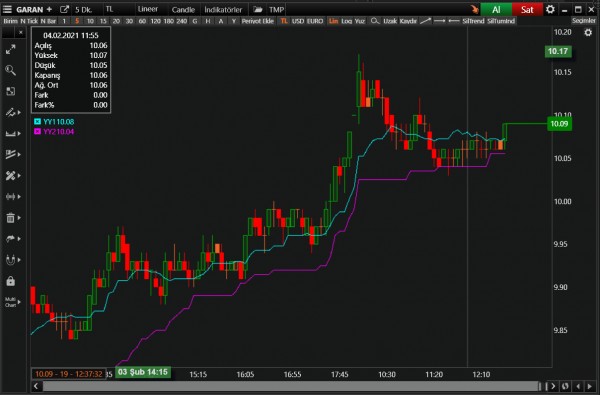Click the red Sat sell button
The image size is (600, 395).
[527, 10]
